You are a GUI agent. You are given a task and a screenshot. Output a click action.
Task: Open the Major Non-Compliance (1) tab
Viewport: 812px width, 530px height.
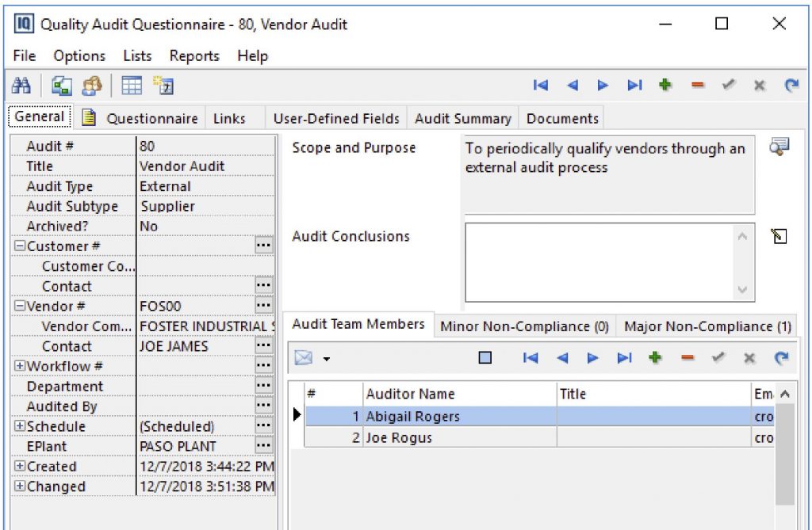707,326
